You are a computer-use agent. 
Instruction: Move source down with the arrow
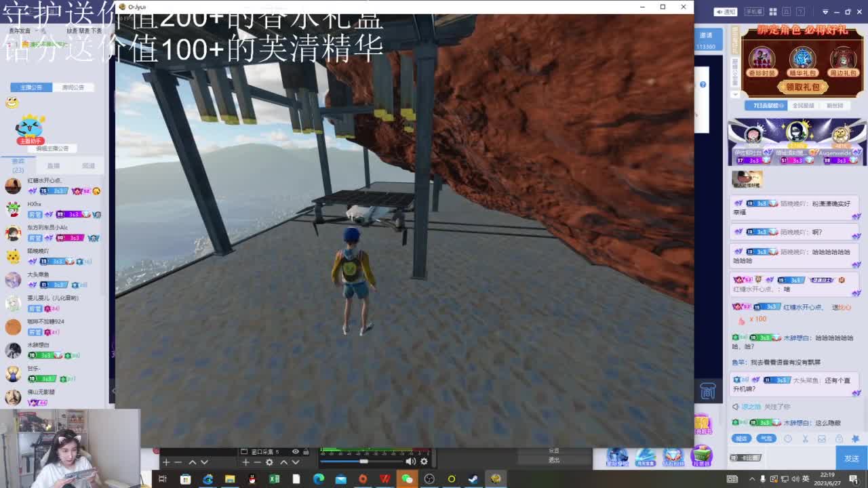pyautogui.click(x=295, y=462)
